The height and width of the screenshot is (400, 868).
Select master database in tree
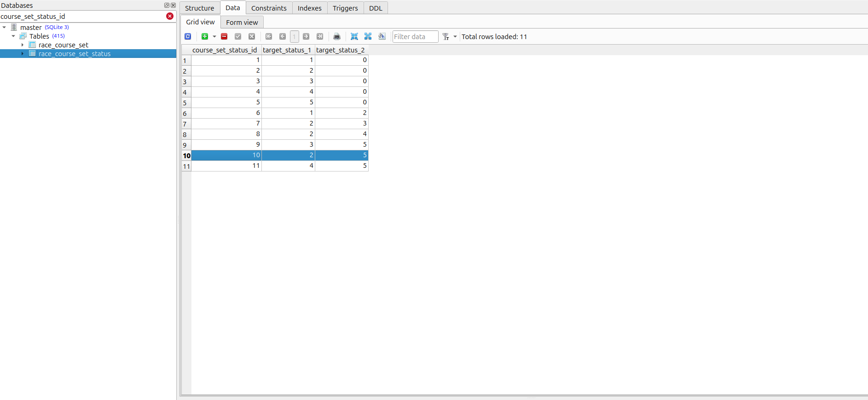pos(31,28)
